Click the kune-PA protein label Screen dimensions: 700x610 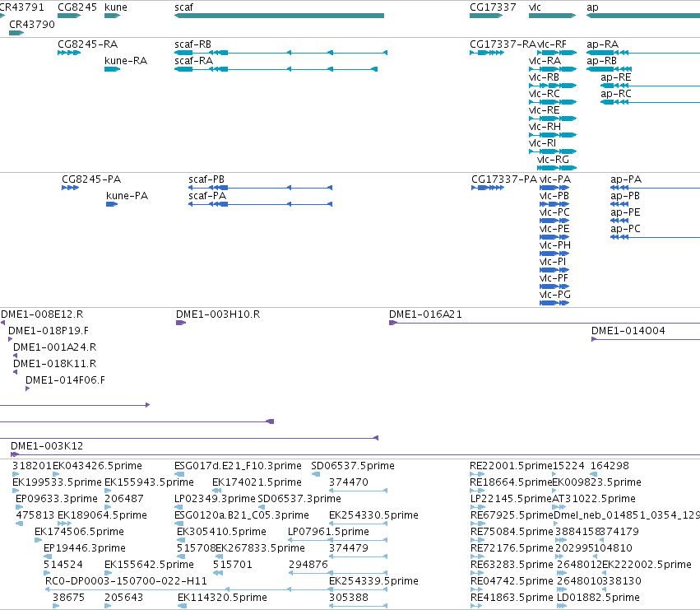click(x=127, y=196)
